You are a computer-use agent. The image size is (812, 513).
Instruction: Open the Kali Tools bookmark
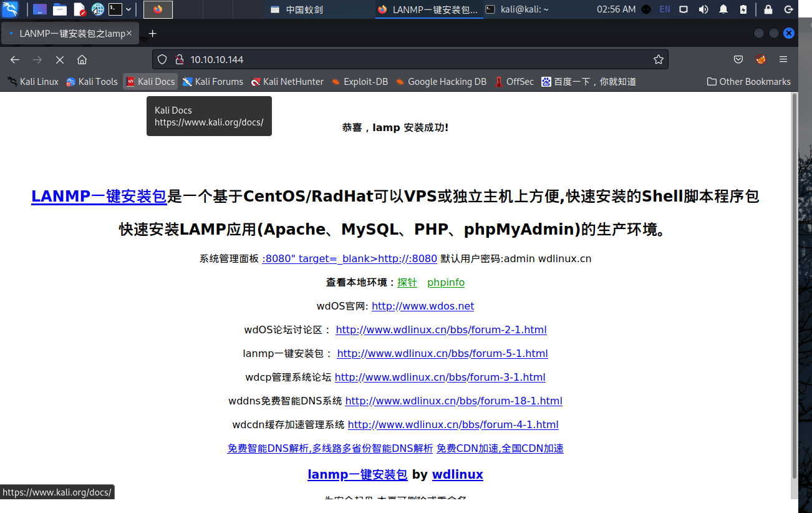(x=92, y=81)
